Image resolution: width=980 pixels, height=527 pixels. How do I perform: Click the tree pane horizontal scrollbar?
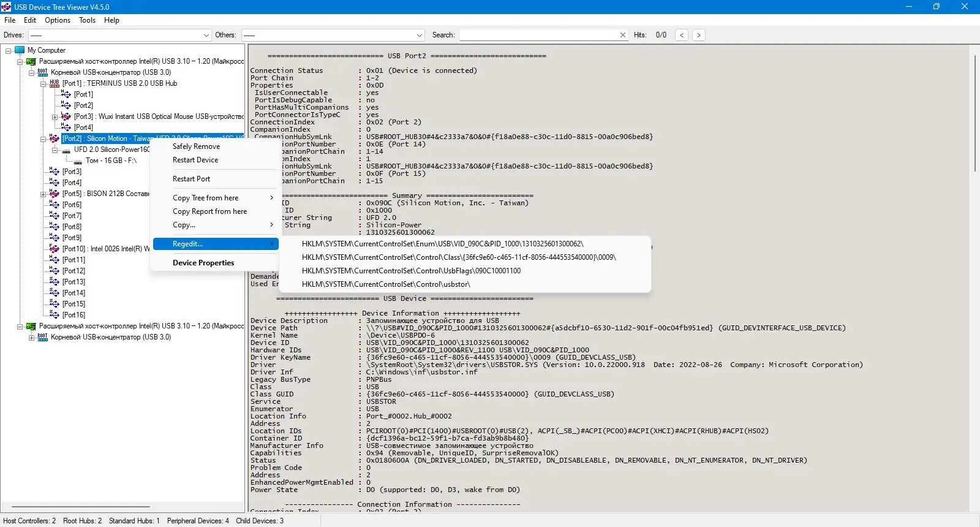tap(81, 507)
